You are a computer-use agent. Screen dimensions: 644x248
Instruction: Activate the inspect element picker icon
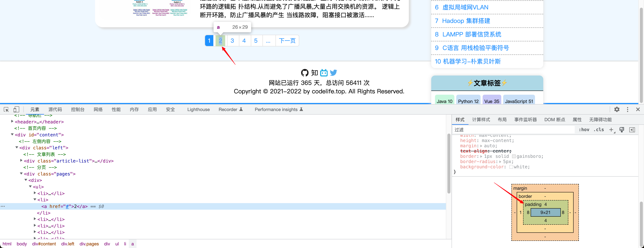point(6,110)
